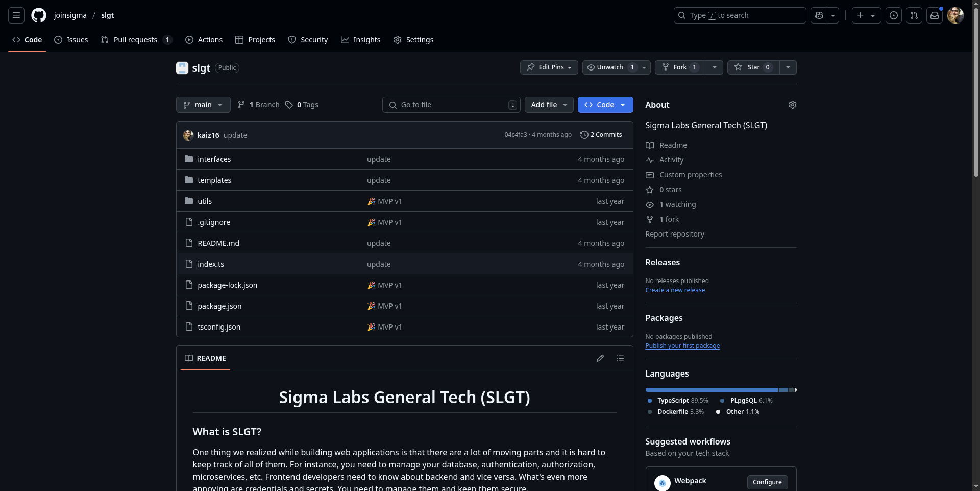Open the Copilot chat icon
The image size is (980, 491).
[819, 15]
